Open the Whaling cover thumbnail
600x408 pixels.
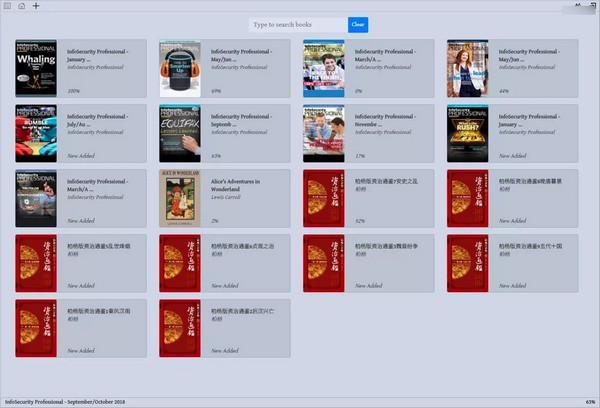tap(36, 68)
